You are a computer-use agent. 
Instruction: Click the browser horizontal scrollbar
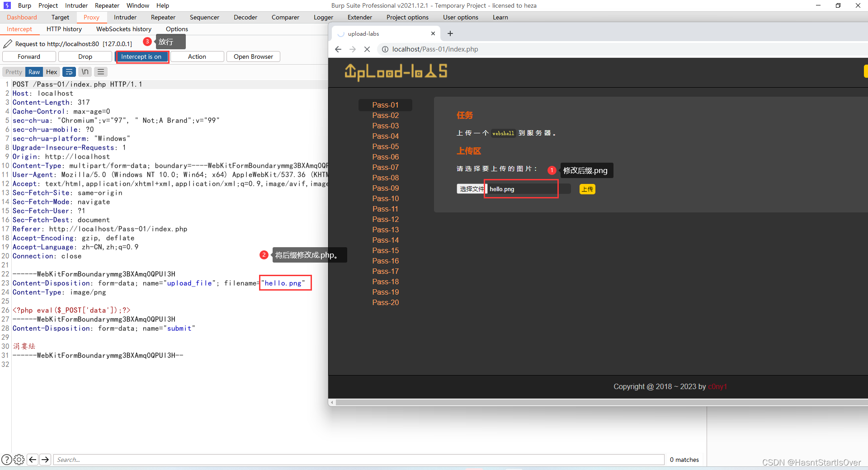click(x=601, y=402)
